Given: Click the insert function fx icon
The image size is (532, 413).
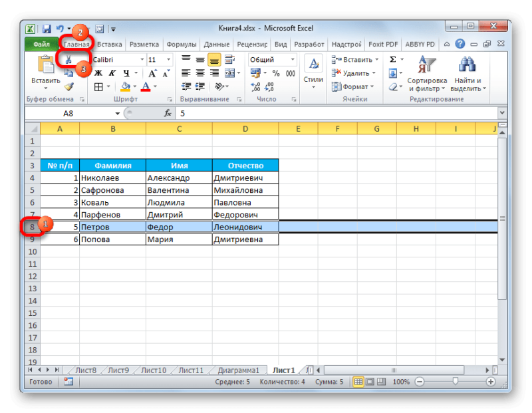Looking at the screenshot, I should [x=168, y=113].
